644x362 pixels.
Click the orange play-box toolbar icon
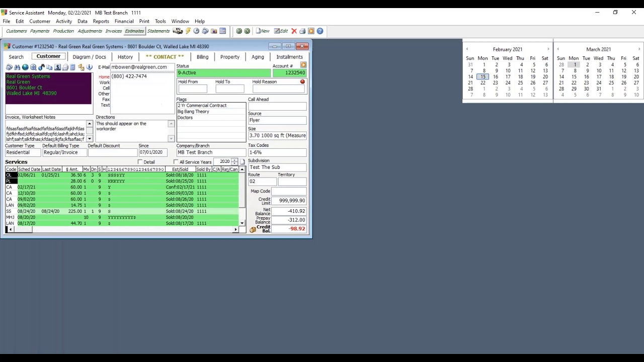(311, 31)
